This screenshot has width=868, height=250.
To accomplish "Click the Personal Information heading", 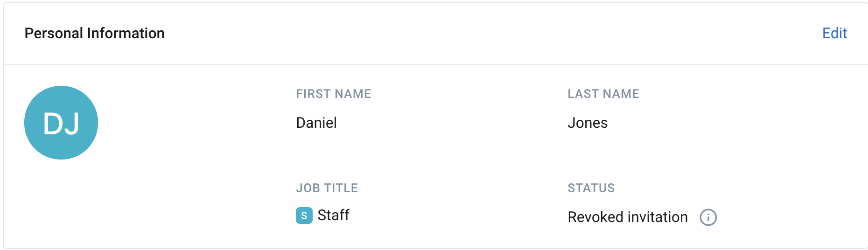I will pos(94,33).
